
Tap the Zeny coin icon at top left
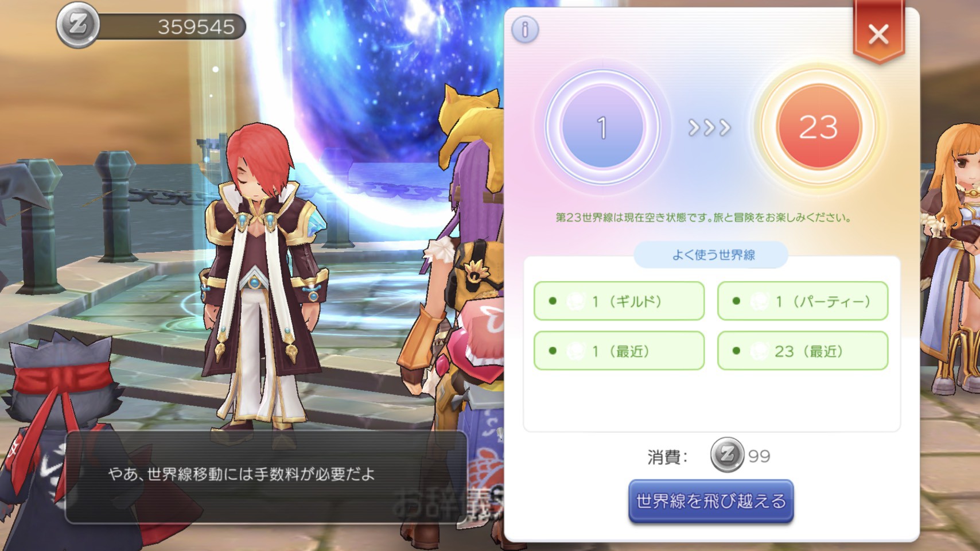click(x=79, y=25)
